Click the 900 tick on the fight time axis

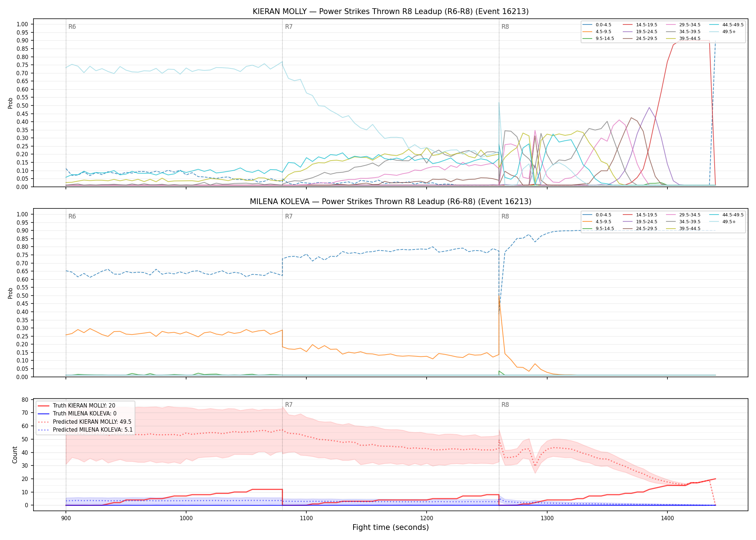click(66, 518)
